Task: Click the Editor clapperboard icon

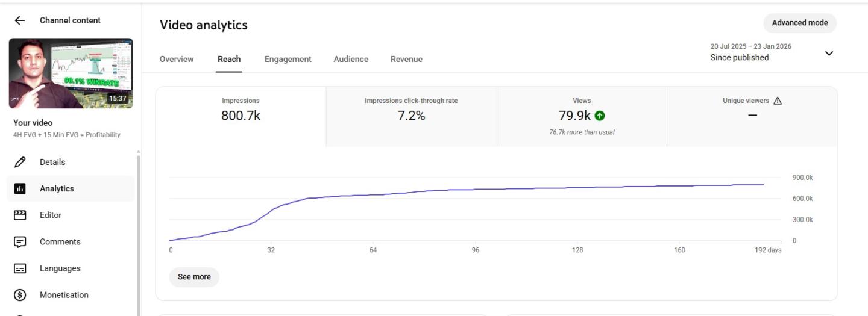Action: pos(20,215)
